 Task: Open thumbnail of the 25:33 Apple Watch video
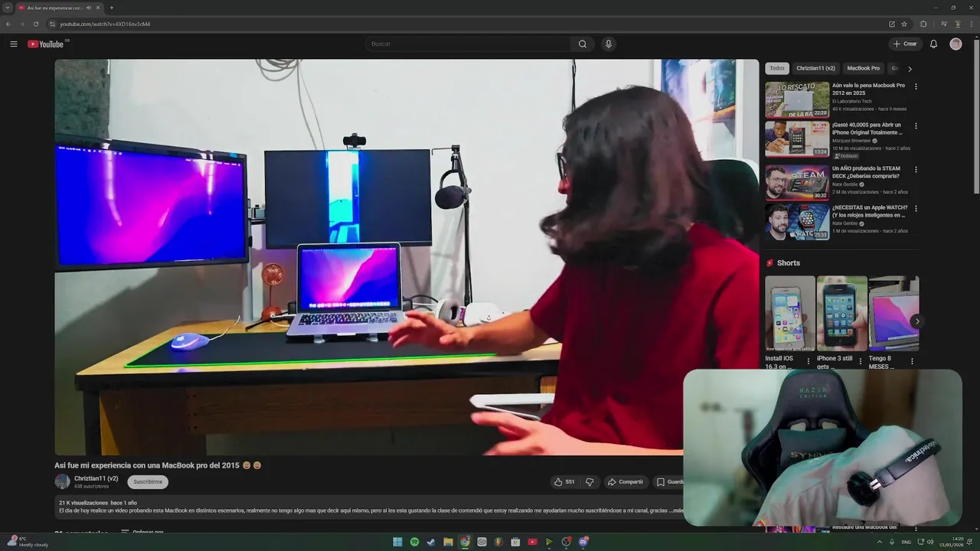[x=797, y=221]
